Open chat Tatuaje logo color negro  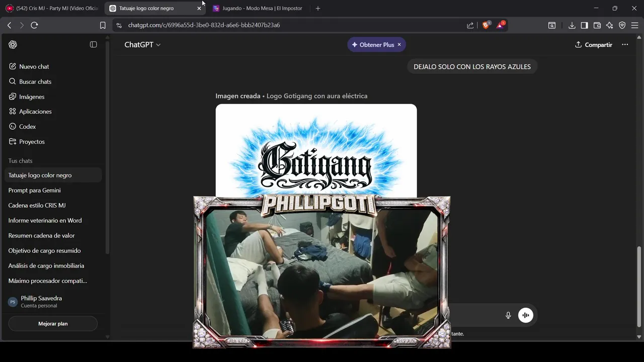point(53,175)
